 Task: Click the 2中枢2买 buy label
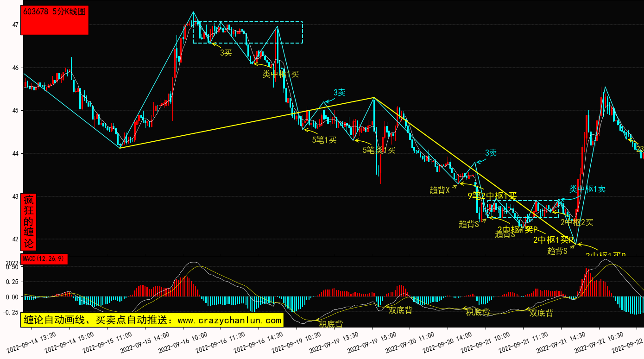(x=577, y=222)
